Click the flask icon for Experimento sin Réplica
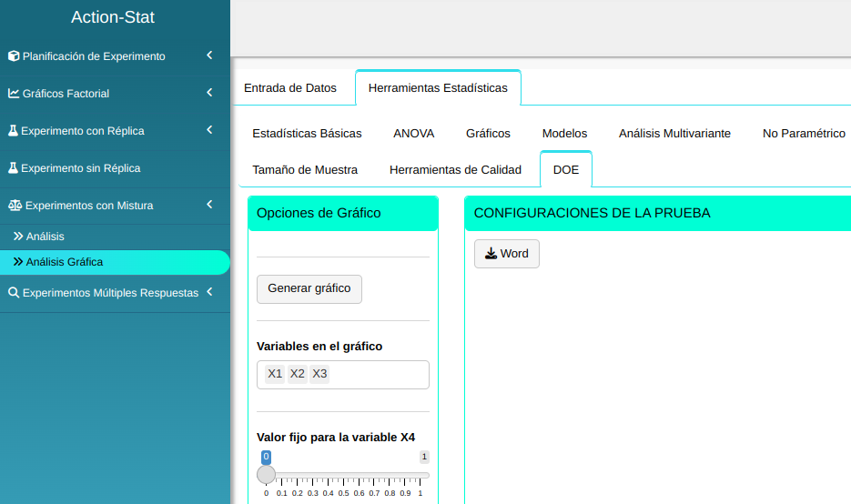 (x=14, y=168)
